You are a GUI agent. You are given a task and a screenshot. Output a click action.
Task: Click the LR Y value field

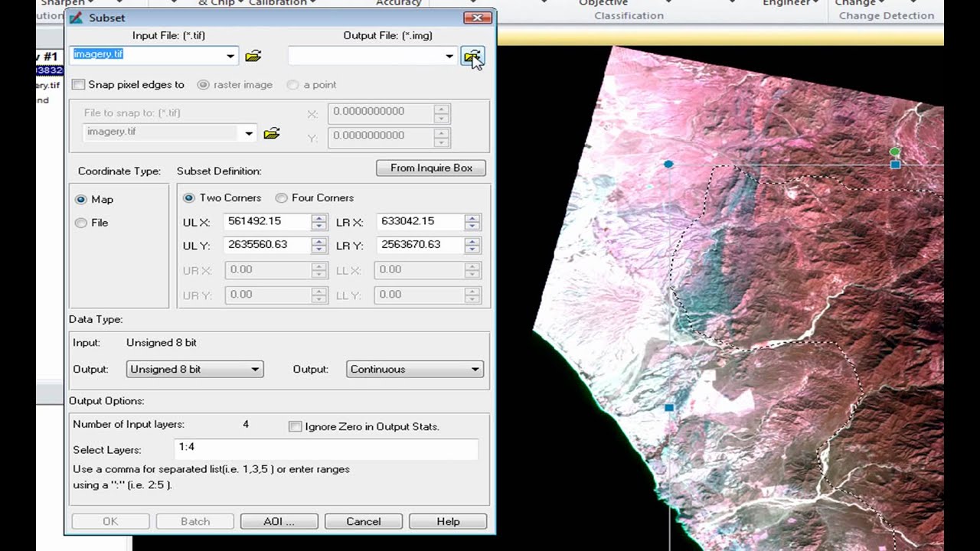coord(420,246)
